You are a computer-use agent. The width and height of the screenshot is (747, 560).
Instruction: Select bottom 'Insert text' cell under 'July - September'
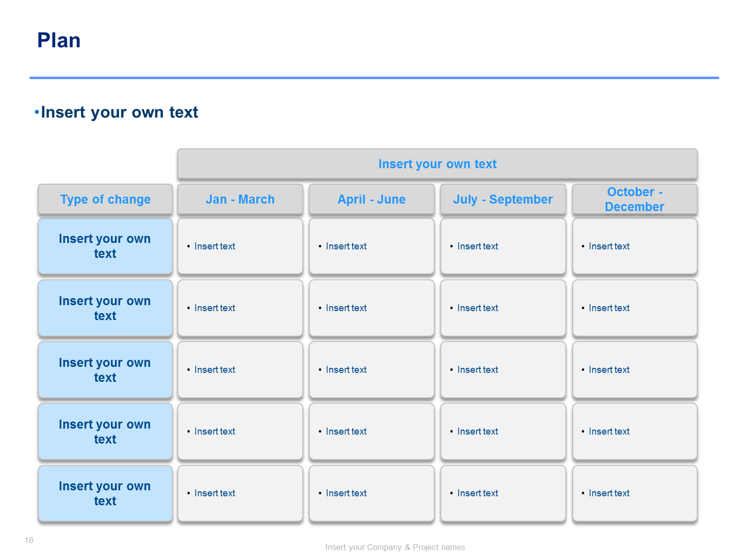pyautogui.click(x=503, y=493)
